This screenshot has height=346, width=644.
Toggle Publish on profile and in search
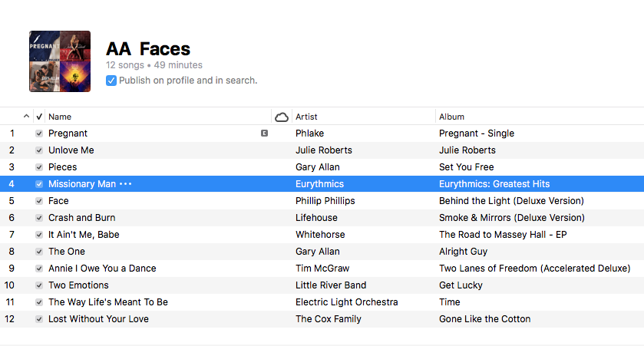(111, 81)
